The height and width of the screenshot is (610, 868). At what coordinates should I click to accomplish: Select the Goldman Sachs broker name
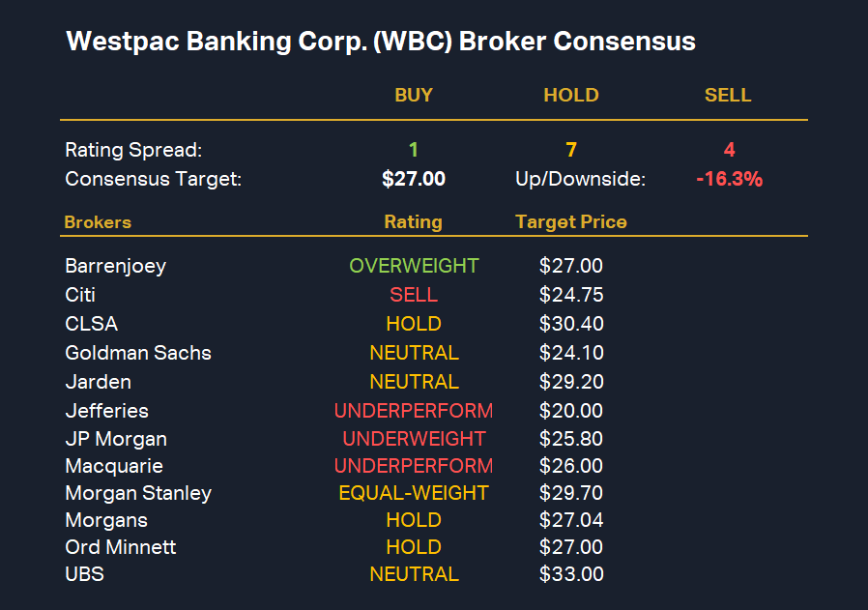(x=137, y=353)
